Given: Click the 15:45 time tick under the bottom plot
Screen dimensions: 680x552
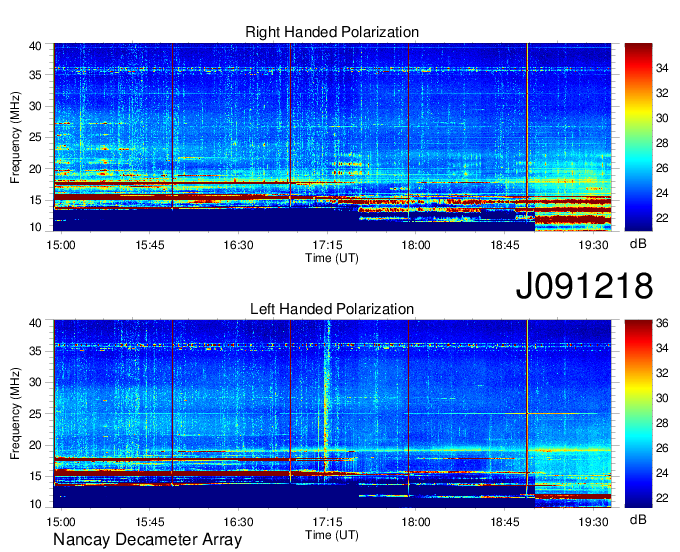Looking at the screenshot, I should tap(150, 522).
